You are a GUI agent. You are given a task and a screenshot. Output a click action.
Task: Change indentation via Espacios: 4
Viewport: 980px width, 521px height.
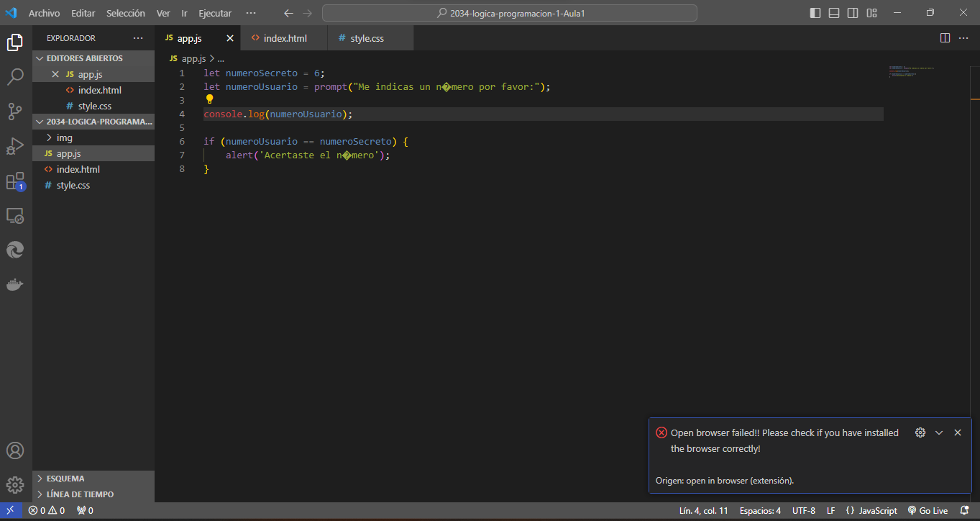(x=760, y=511)
